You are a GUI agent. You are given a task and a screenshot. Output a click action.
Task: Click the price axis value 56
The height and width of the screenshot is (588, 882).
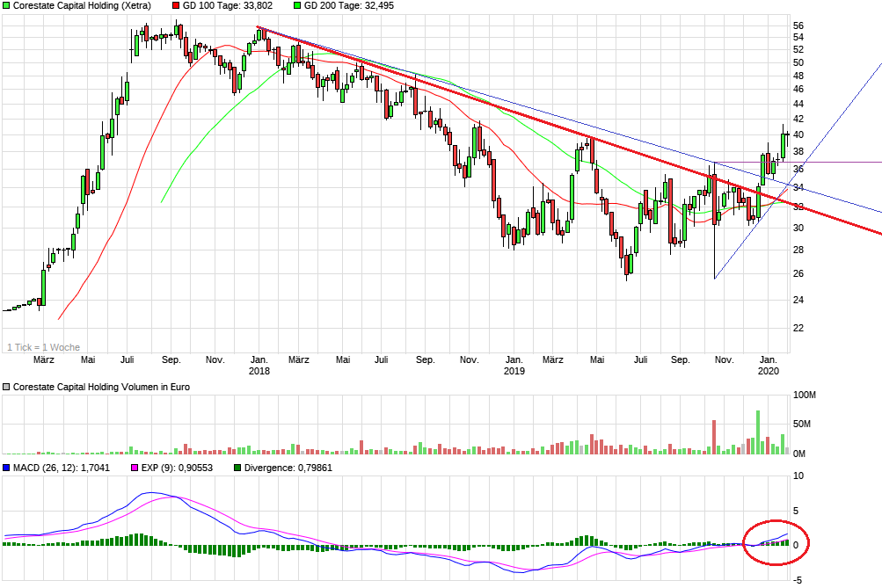click(798, 25)
